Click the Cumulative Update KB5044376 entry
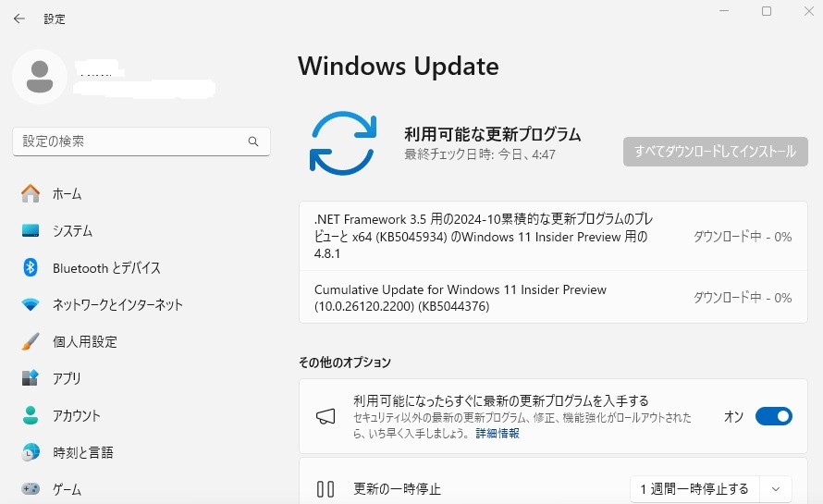This screenshot has height=504, width=823. tap(553, 297)
